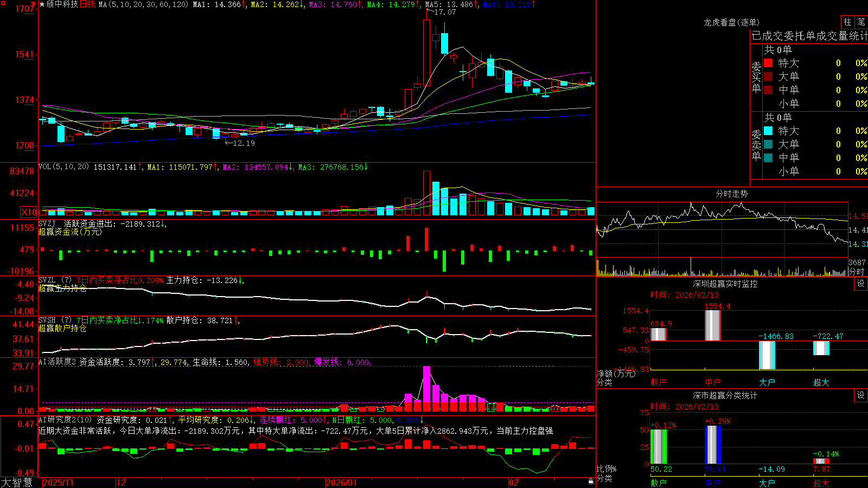
Task: Open 设 settings for 深市超赢分类统计
Action: click(x=861, y=395)
